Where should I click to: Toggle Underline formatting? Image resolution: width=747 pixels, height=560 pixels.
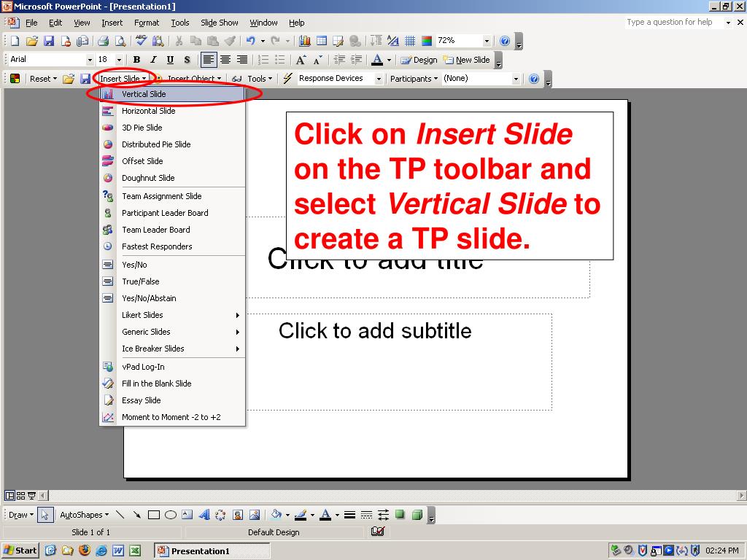170,60
